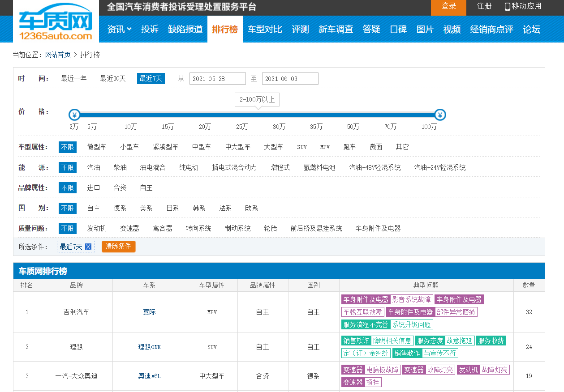
Task: Click the 影音系统故障 issue tag
Action: 411,299
